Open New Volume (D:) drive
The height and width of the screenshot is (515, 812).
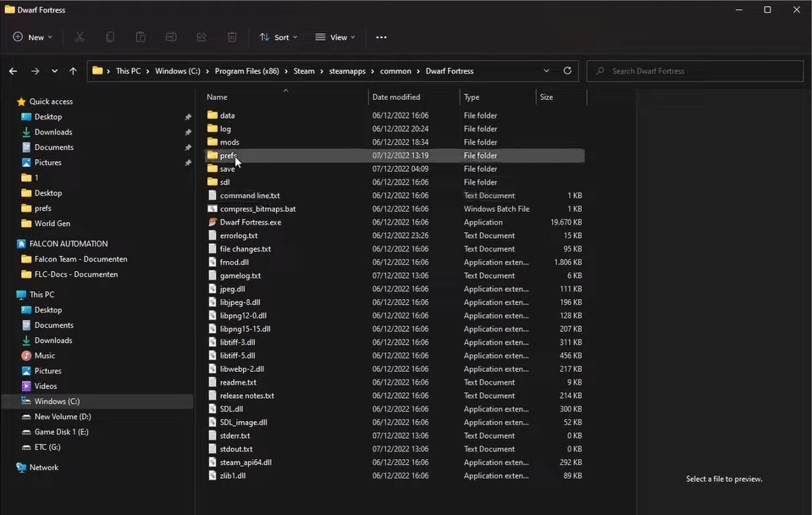[x=62, y=417]
